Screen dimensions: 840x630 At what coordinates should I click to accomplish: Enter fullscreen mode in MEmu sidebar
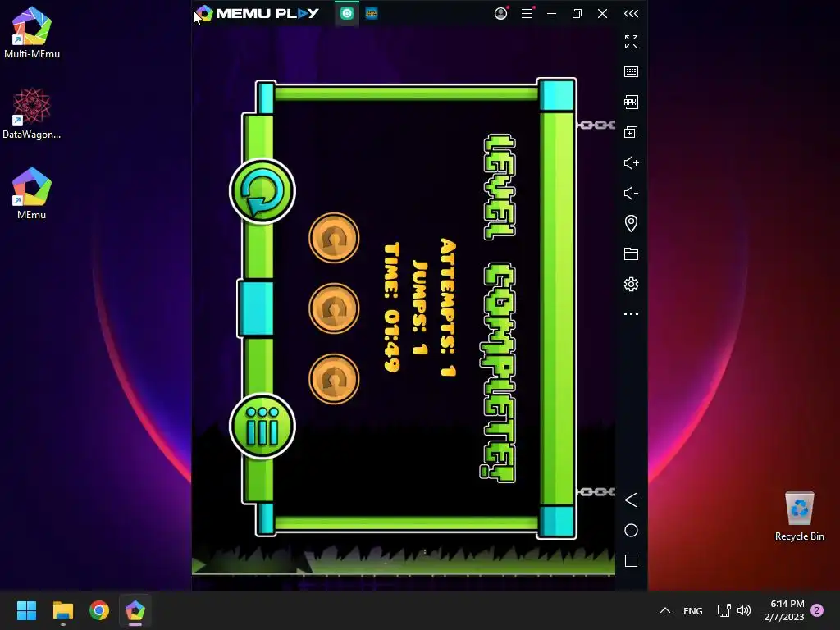click(631, 42)
